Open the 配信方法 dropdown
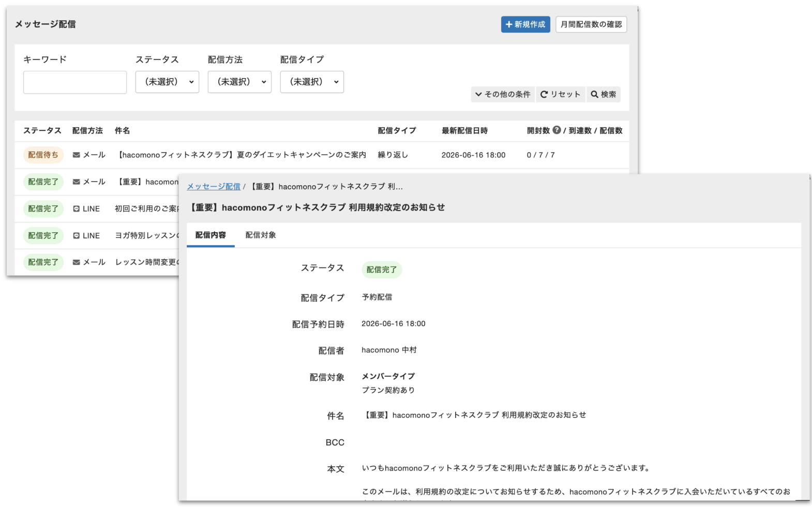 pos(239,82)
